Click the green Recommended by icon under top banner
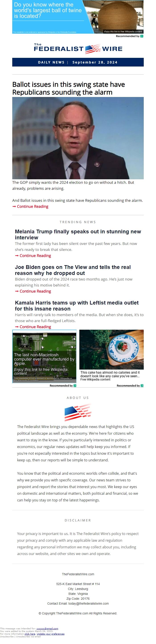Viewport: 156px width, 644px height. click(x=142, y=36)
